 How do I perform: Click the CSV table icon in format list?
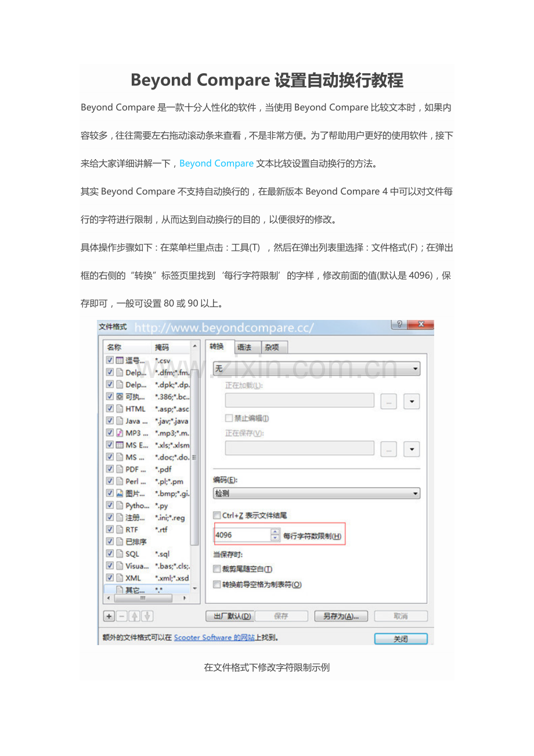click(x=120, y=361)
